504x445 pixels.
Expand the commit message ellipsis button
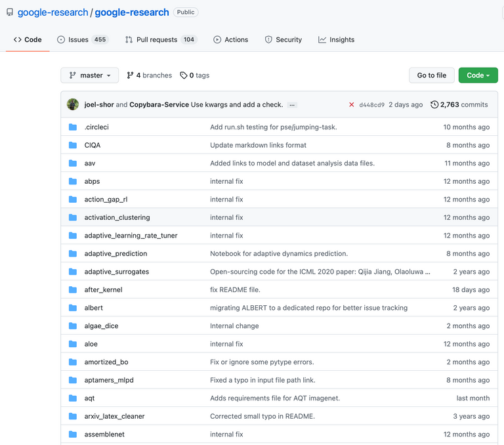coord(292,105)
